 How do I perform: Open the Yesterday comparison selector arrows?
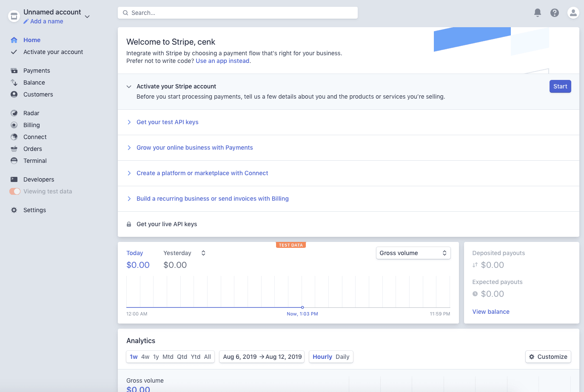pos(203,253)
